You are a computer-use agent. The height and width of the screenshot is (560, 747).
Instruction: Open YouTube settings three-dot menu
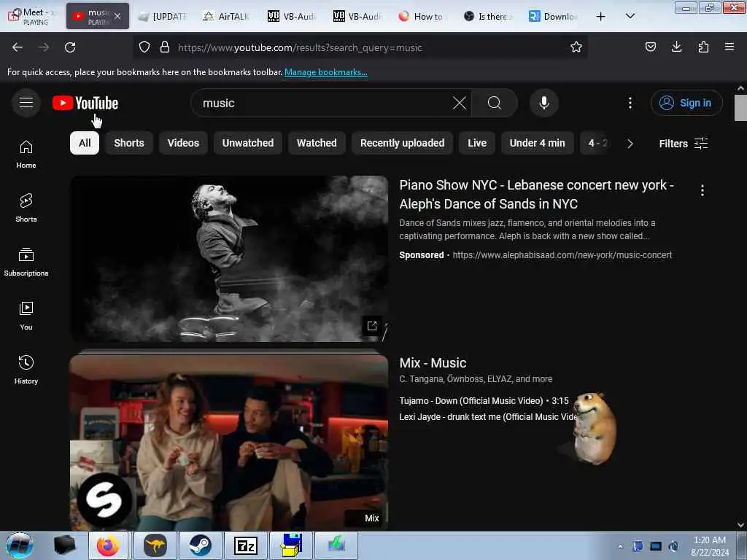tap(630, 103)
